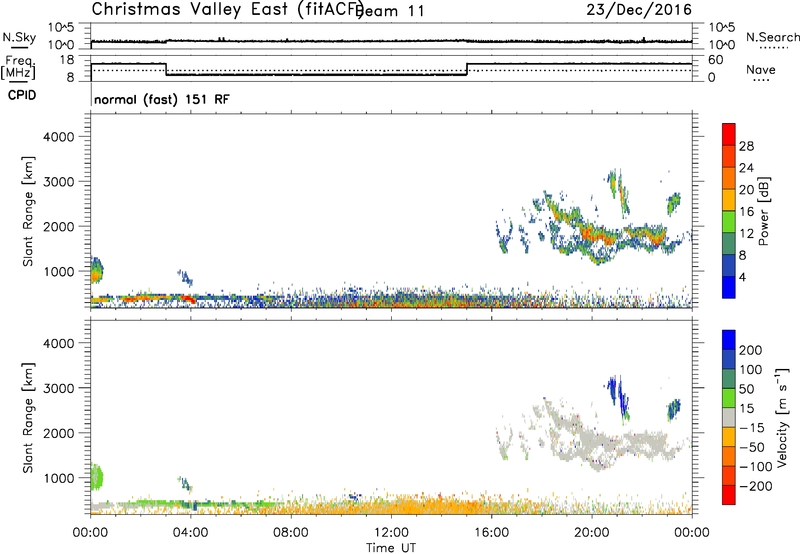Click the 'Power [dB]' colorbar label
This screenshot has width=800, height=554.
coord(764,211)
